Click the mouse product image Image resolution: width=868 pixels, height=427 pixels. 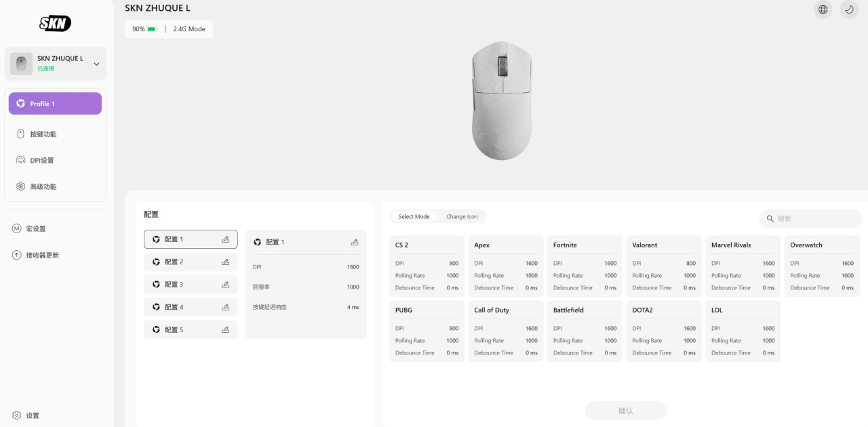(502, 101)
